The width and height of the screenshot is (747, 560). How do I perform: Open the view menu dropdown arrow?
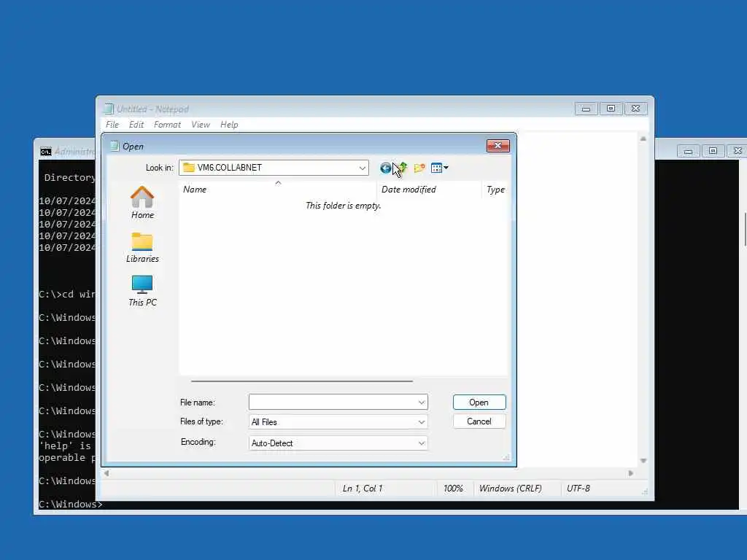coord(446,168)
